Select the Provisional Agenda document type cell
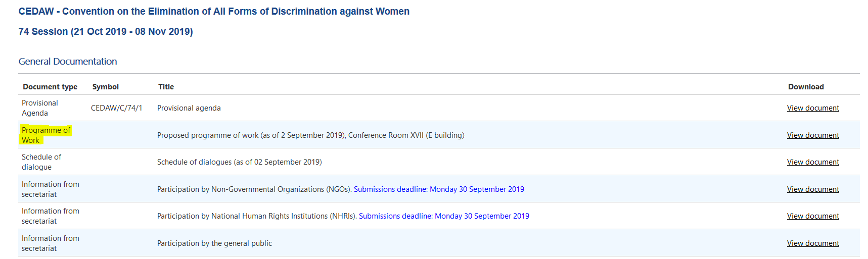 point(40,108)
